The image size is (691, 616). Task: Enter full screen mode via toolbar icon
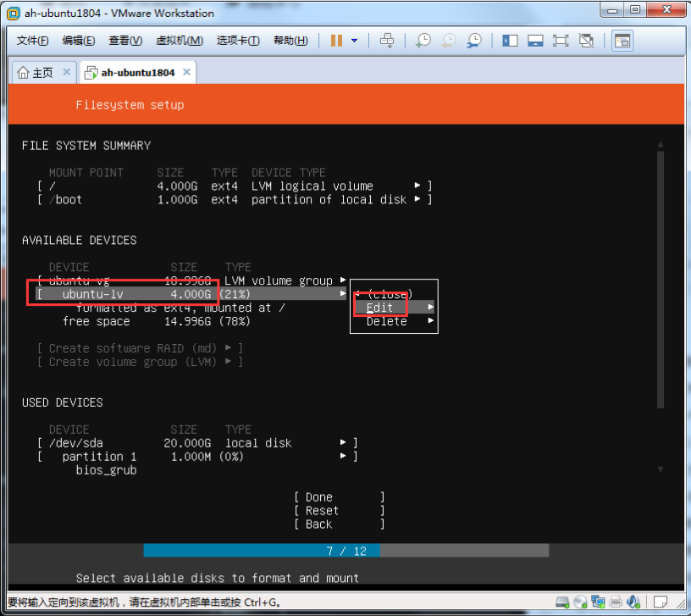(x=561, y=41)
